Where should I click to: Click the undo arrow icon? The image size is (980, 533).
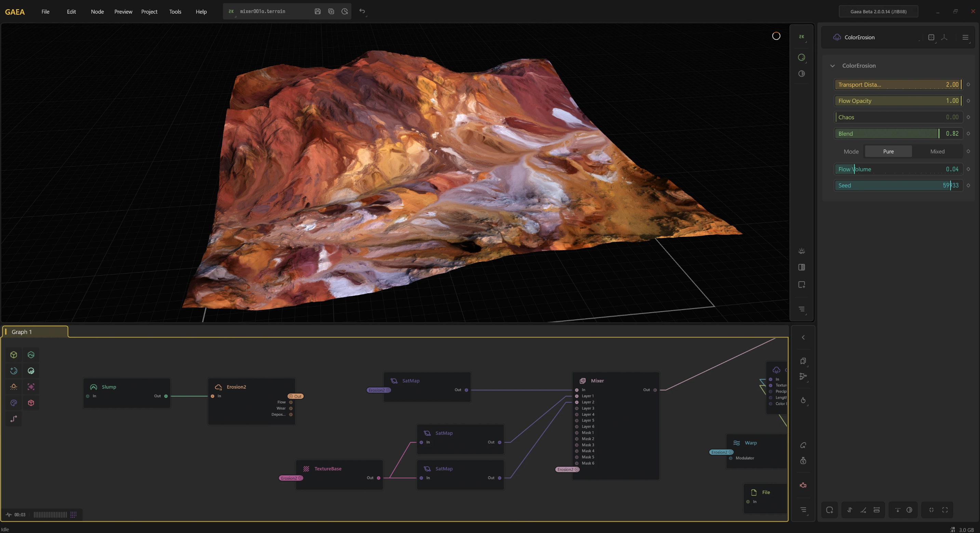(362, 11)
